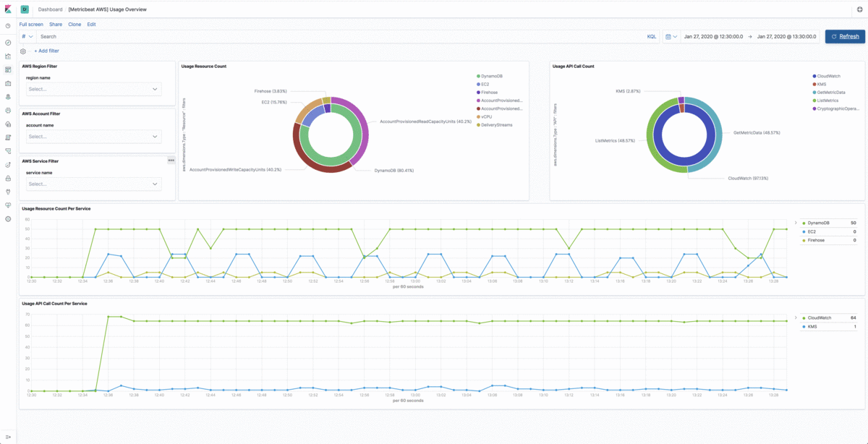
Task: Go to the Dashboard breadcrumb
Action: click(x=50, y=9)
